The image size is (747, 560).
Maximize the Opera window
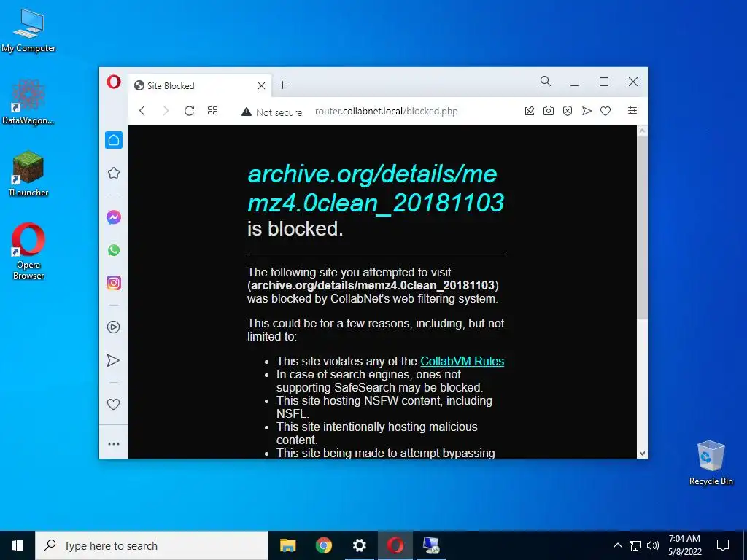[x=603, y=82]
